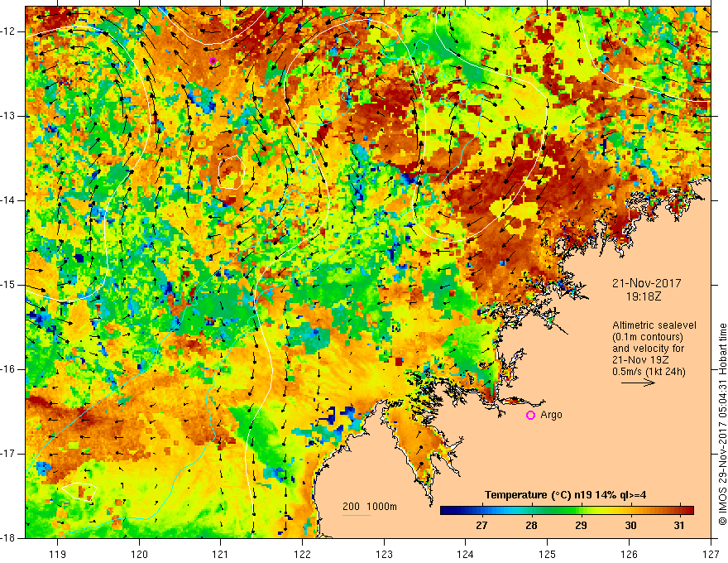Screen dimensions: 728x563
Task: Click the velocity scale arrow in legend
Action: pyautogui.click(x=639, y=383)
